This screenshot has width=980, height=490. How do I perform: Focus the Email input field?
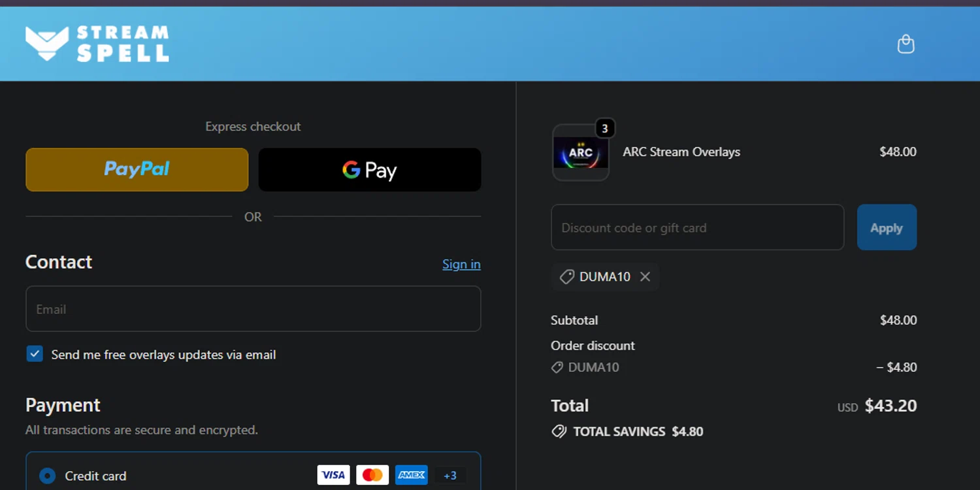pyautogui.click(x=253, y=308)
